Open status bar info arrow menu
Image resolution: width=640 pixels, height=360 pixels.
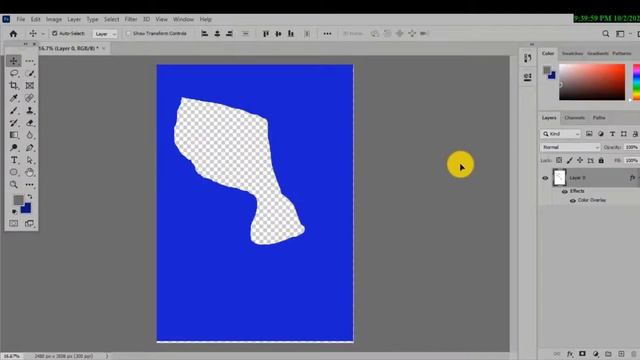point(107,356)
